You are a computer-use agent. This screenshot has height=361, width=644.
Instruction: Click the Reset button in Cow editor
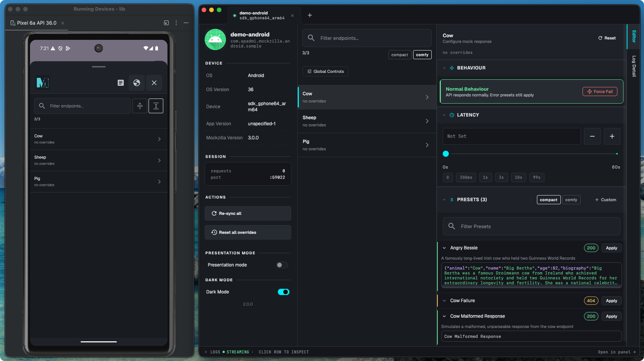(607, 38)
